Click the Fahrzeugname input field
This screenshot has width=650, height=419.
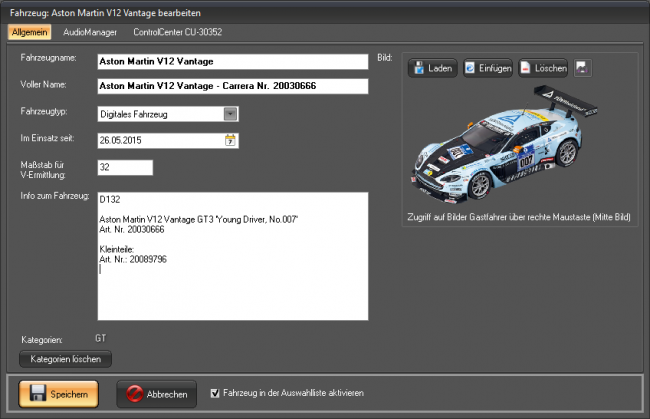click(233, 61)
